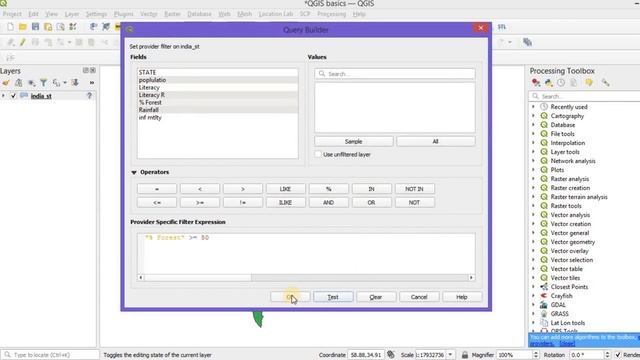Insert the AND operator
This screenshot has height=360, width=640.
pos(329,202)
